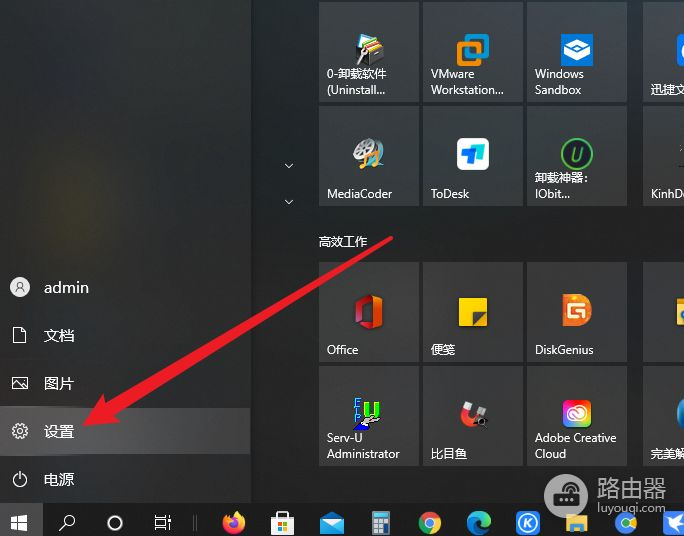684x536 pixels.
Task: Launch the IObit uninstaller tile
Action: coord(574,157)
